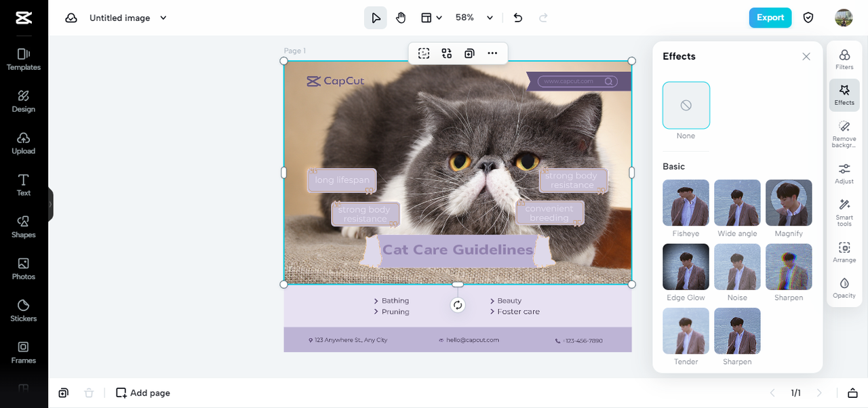Apply the Magnify effect
The height and width of the screenshot is (408, 868).
pyautogui.click(x=789, y=203)
